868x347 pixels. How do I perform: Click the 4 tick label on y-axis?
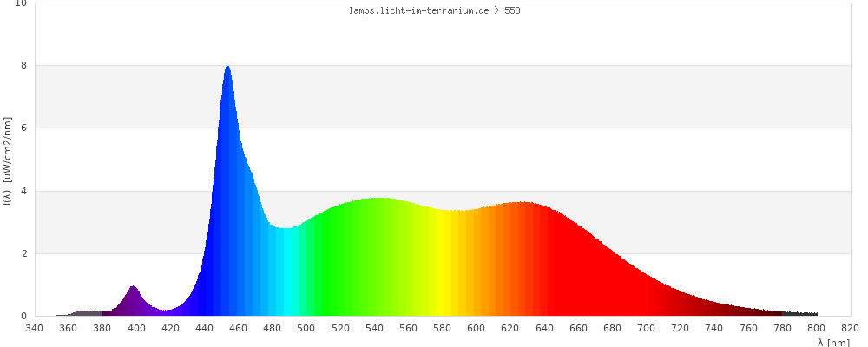click(x=23, y=191)
